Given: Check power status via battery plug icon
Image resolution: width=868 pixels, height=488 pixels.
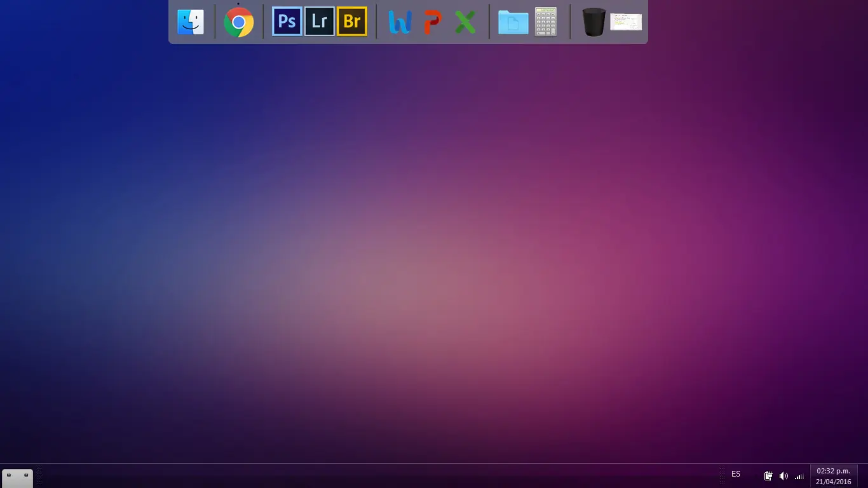Looking at the screenshot, I should coord(768,476).
